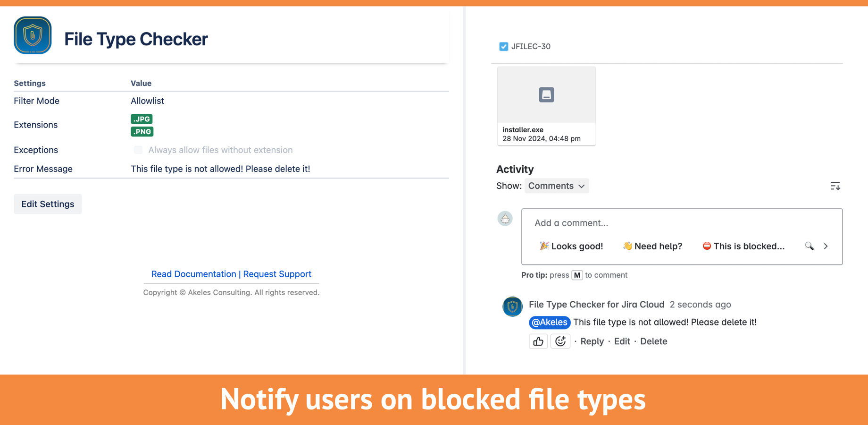This screenshot has height=425, width=868.
Task: Open the comment sort order icon
Action: click(835, 186)
